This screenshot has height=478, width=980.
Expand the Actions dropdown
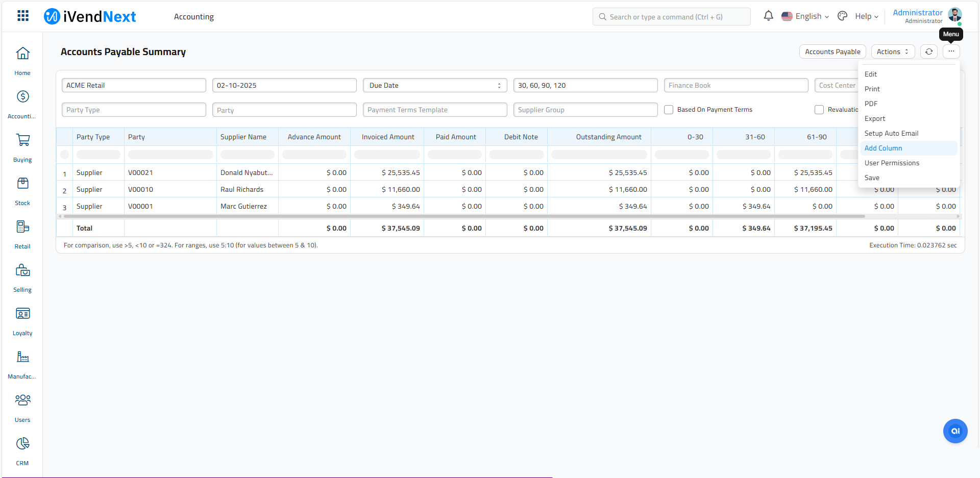pos(892,52)
